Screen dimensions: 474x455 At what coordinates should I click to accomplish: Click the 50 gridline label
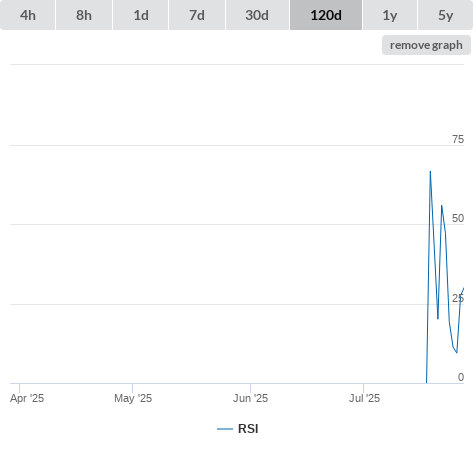pyautogui.click(x=458, y=218)
